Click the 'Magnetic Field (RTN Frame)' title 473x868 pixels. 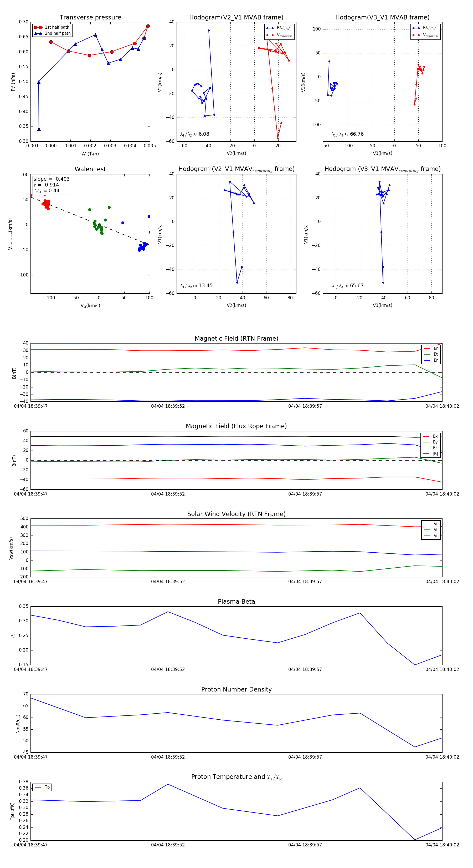tap(236, 339)
